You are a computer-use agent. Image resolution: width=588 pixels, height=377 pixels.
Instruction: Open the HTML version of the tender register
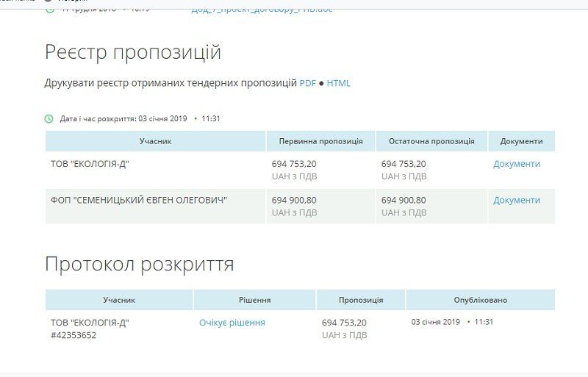[x=338, y=83]
